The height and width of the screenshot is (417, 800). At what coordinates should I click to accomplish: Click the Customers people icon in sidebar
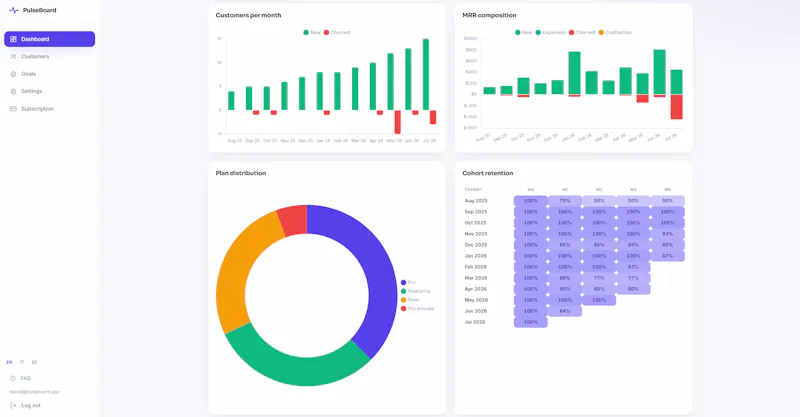click(x=13, y=57)
